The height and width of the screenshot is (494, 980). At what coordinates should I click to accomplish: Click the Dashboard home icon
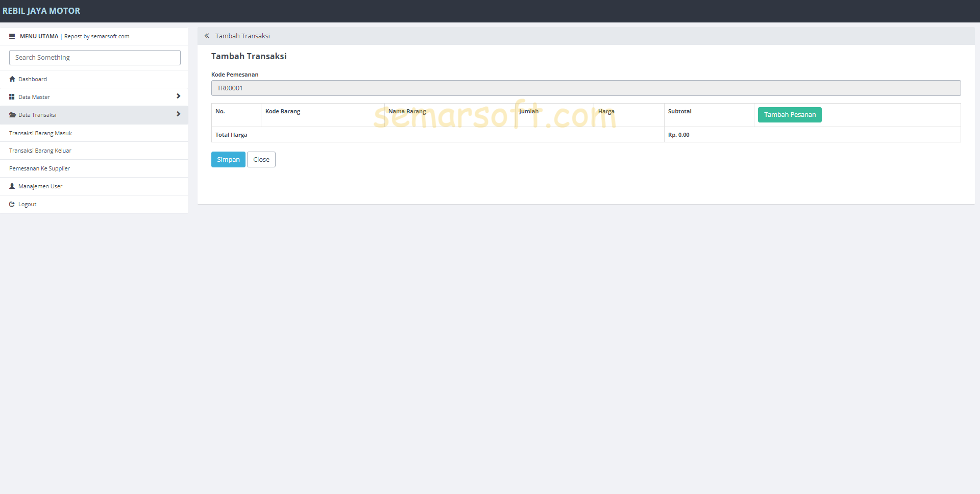(x=12, y=79)
